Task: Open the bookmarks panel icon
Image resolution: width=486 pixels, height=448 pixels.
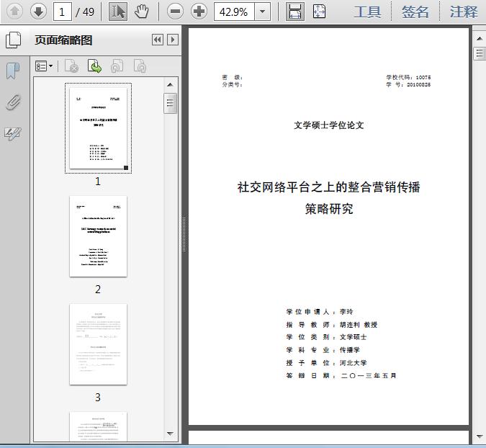Action: click(x=13, y=71)
